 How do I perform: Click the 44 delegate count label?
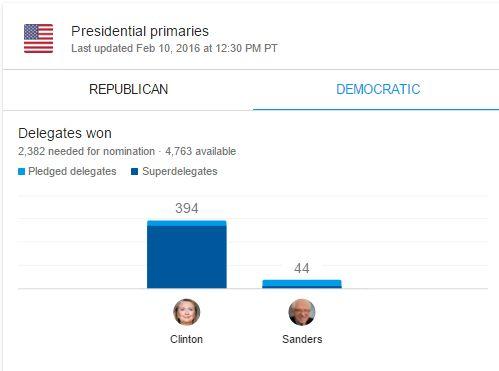[302, 268]
